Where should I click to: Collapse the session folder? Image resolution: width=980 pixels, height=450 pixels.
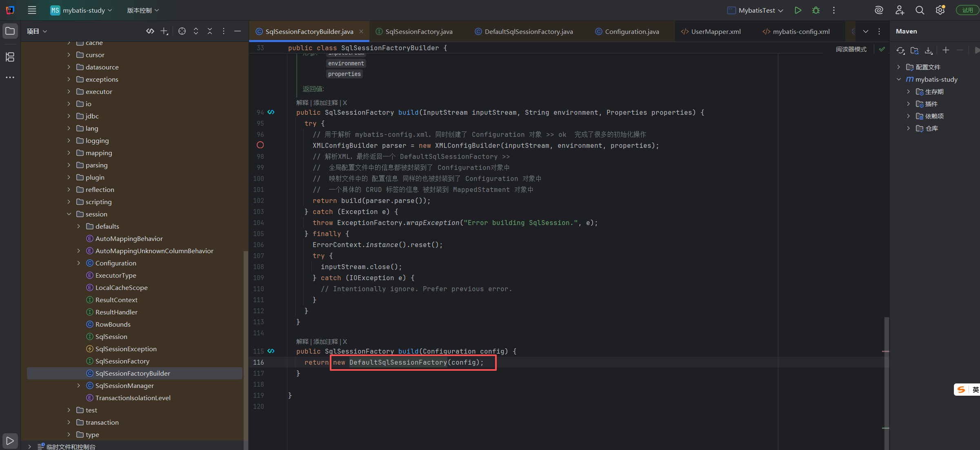pos(69,214)
